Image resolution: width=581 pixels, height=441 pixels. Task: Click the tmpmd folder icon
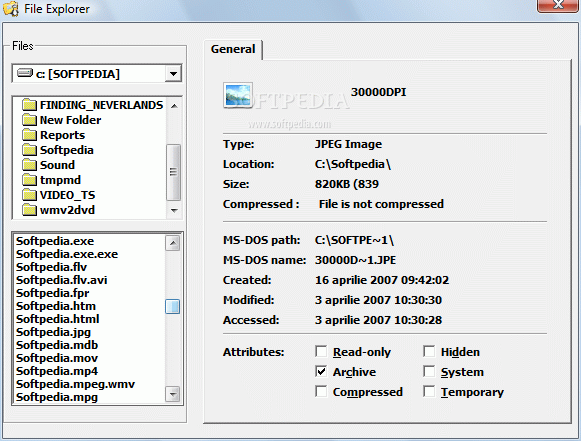29,180
